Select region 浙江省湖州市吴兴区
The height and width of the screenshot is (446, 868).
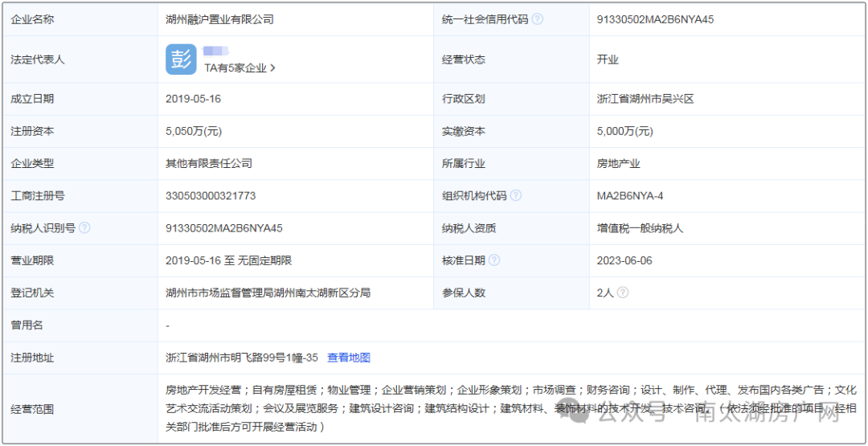[x=645, y=99]
